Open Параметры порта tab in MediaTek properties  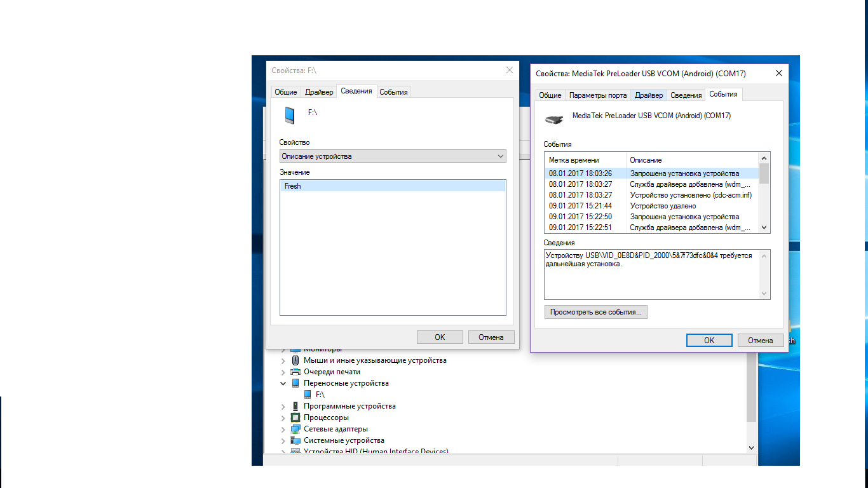[x=598, y=95]
